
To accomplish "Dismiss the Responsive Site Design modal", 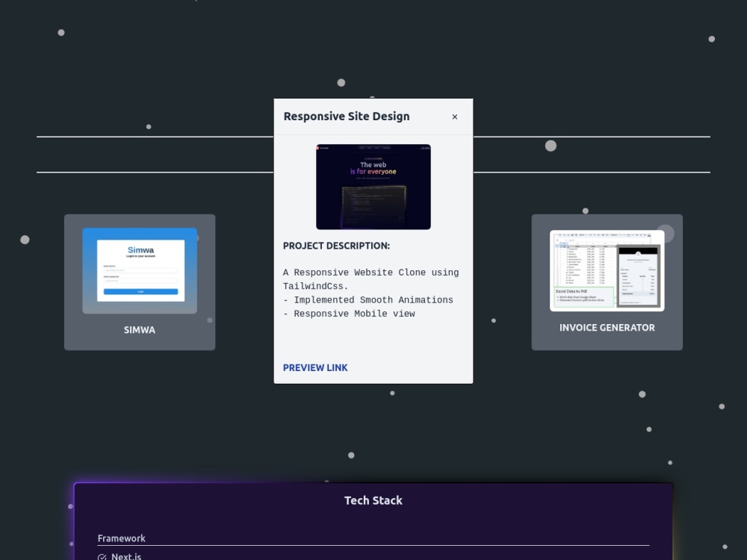I will (454, 116).
